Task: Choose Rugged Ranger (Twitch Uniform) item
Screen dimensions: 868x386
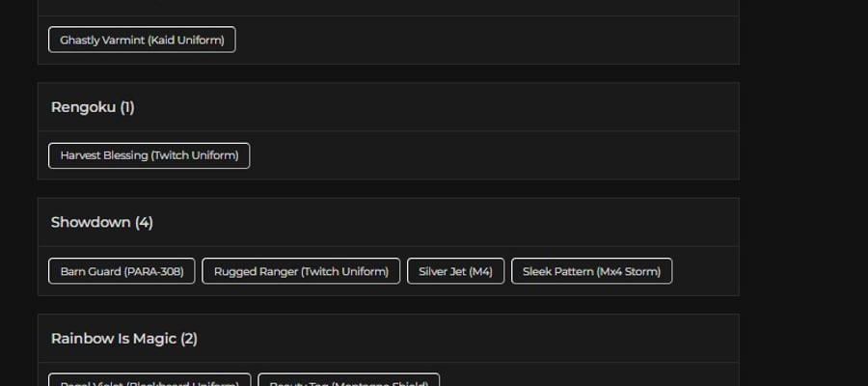Action: pos(301,271)
